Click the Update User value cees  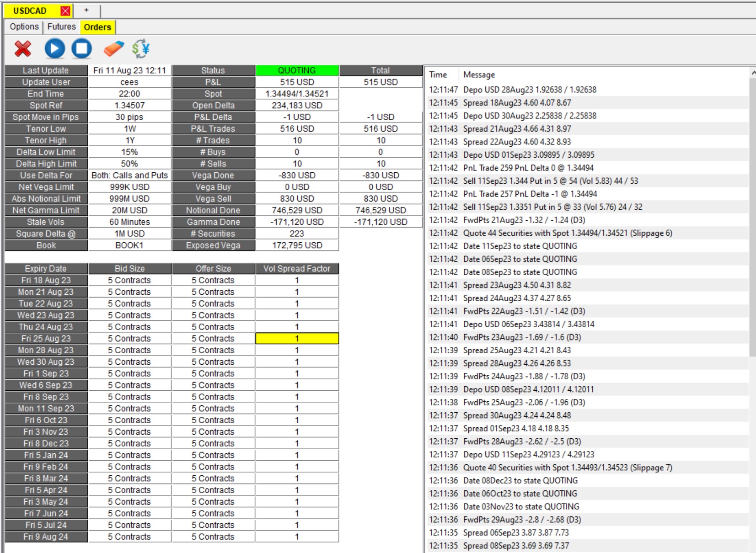(x=129, y=82)
